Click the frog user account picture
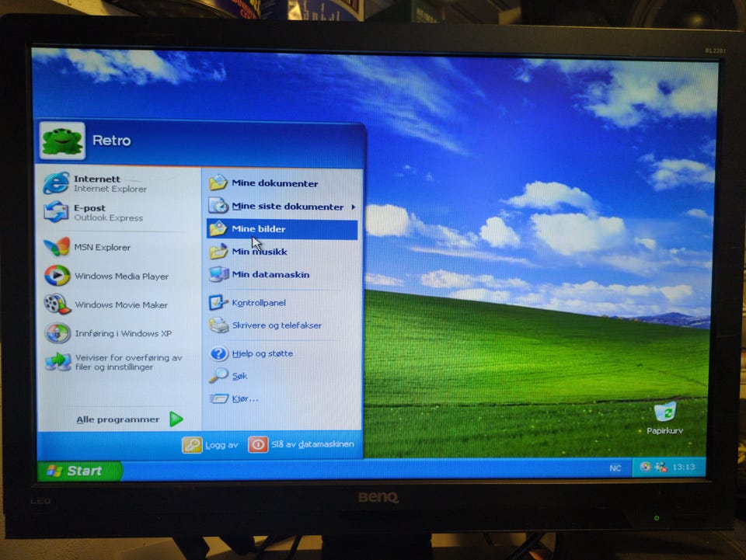Screen dimensions: 746x560 pos(62,141)
